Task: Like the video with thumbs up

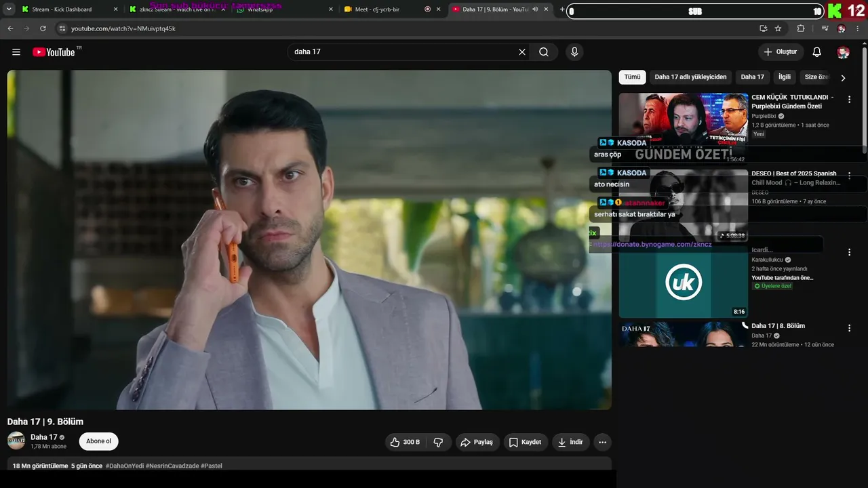Action: 405,442
